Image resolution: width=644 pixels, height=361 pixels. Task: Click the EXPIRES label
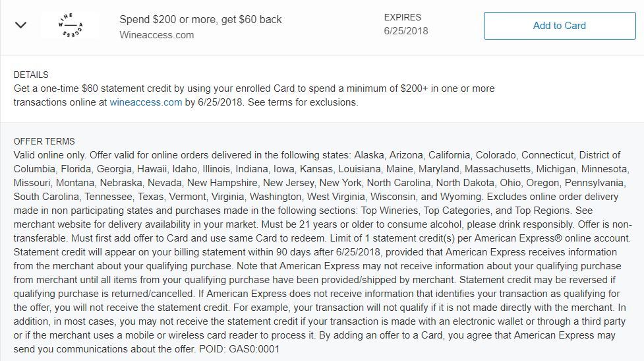403,17
